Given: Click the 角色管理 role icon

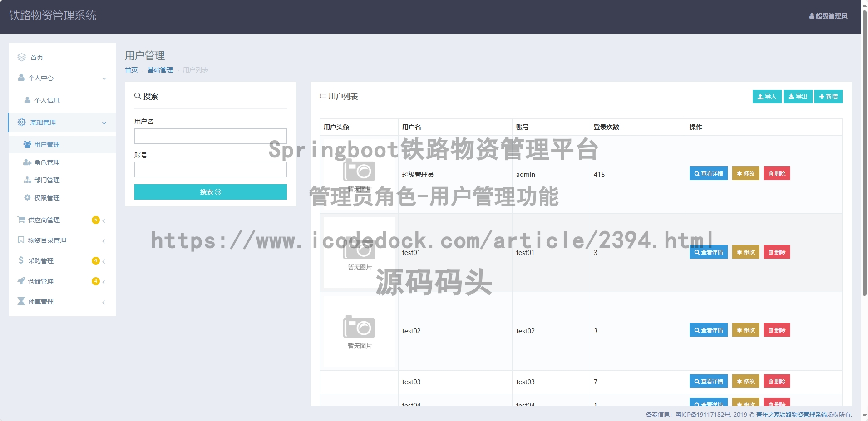Looking at the screenshot, I should tap(27, 162).
